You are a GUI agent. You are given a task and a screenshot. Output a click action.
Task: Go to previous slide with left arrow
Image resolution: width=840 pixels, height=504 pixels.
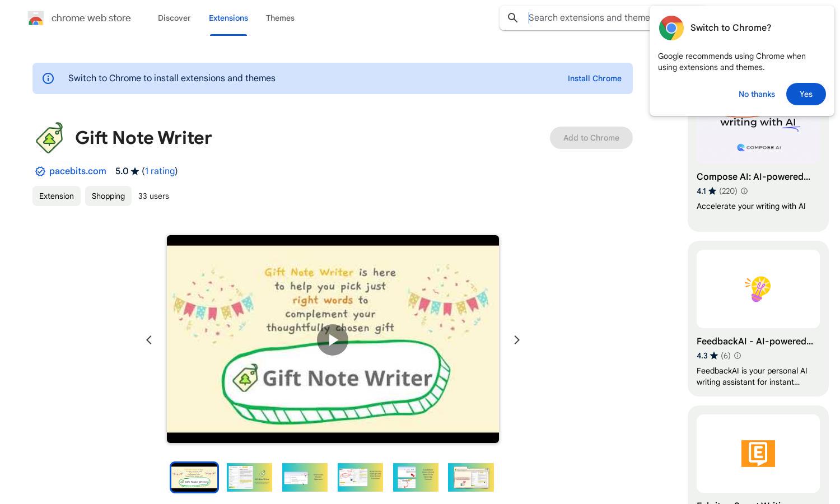(x=149, y=340)
